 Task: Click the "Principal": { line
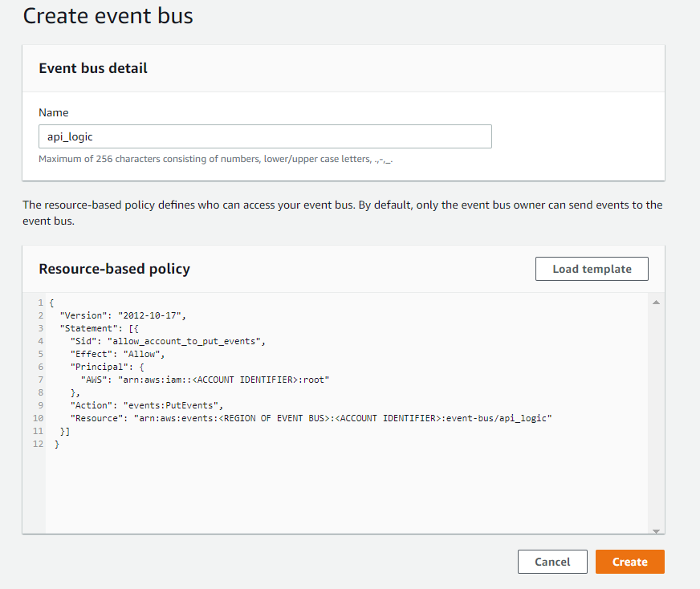point(107,367)
